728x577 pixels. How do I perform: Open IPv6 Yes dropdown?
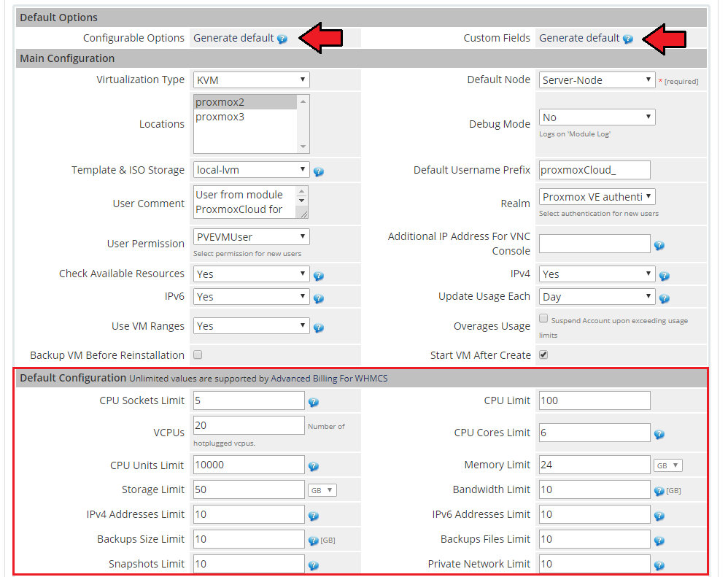coord(251,296)
